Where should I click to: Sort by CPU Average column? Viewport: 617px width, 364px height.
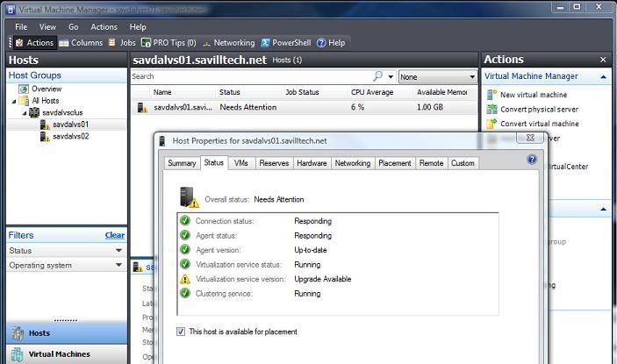[x=372, y=92]
